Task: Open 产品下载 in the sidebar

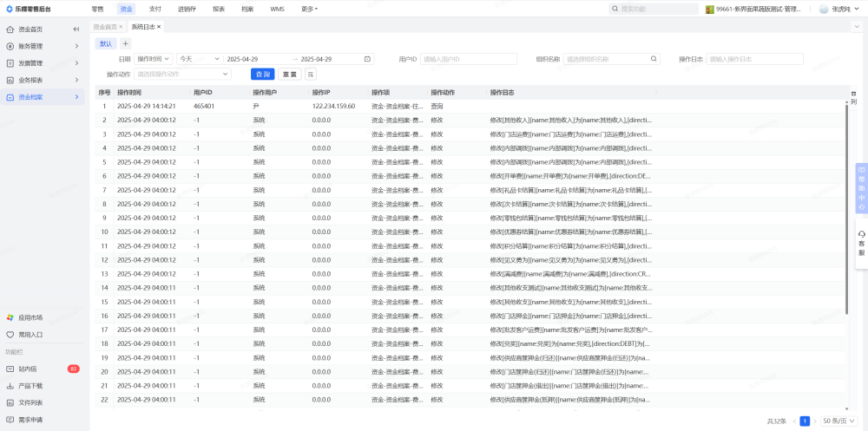Action: [30, 386]
